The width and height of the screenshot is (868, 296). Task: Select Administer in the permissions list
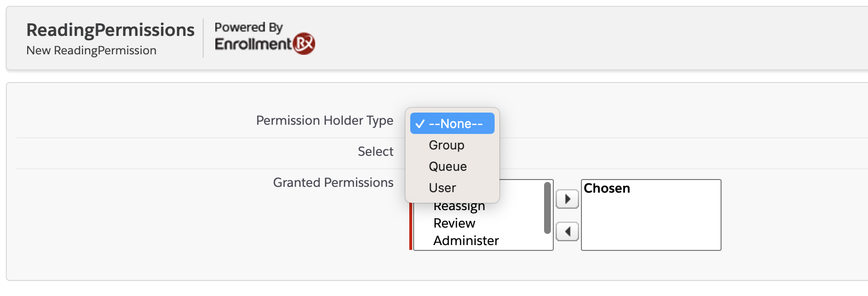pyautogui.click(x=466, y=241)
